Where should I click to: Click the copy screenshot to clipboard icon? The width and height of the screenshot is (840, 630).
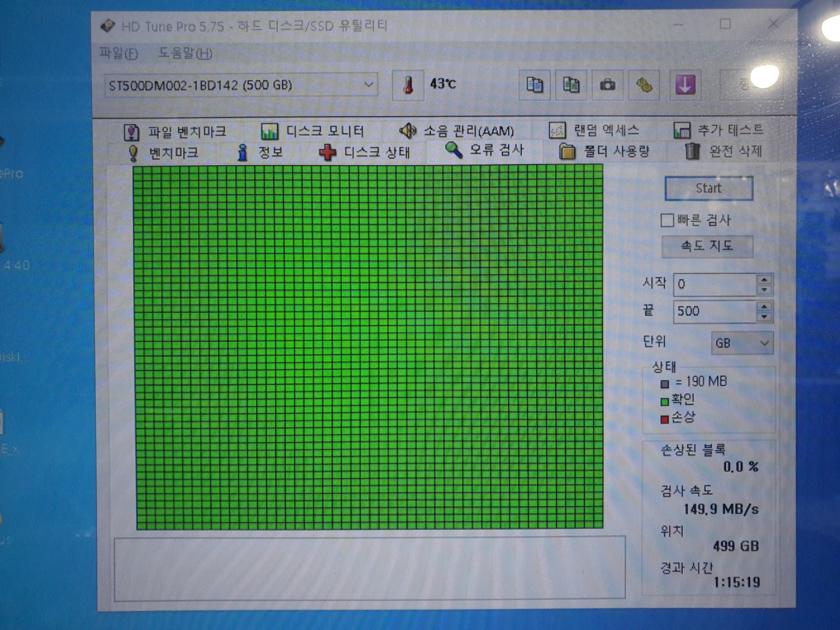pyautogui.click(x=571, y=85)
